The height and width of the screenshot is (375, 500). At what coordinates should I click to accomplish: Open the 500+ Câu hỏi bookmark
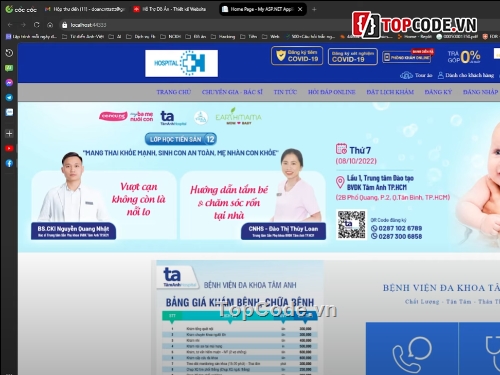[x=310, y=37]
